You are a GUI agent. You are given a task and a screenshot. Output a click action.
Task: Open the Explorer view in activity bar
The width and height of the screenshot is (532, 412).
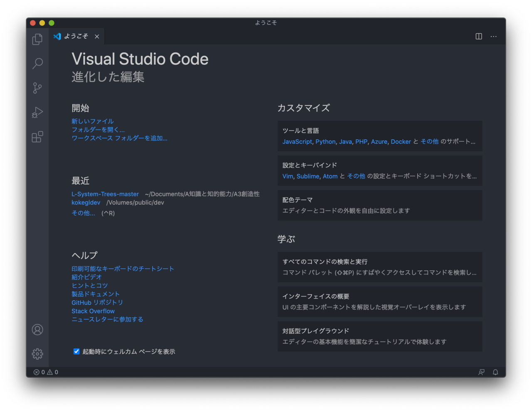coord(37,39)
